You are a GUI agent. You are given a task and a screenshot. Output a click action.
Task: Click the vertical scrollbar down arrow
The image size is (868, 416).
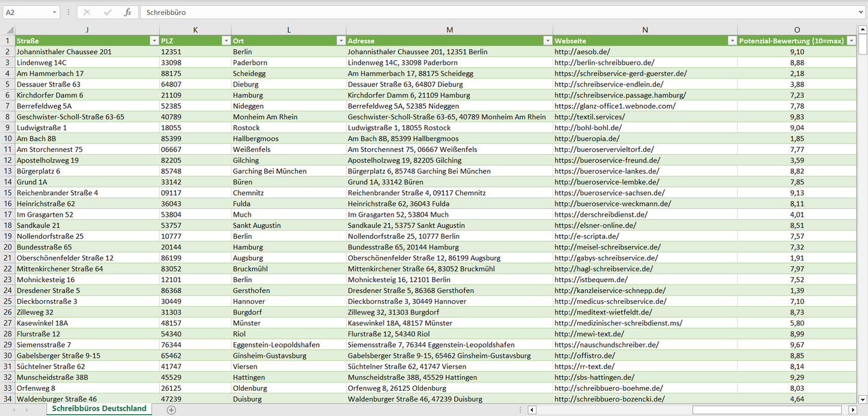coord(863,399)
